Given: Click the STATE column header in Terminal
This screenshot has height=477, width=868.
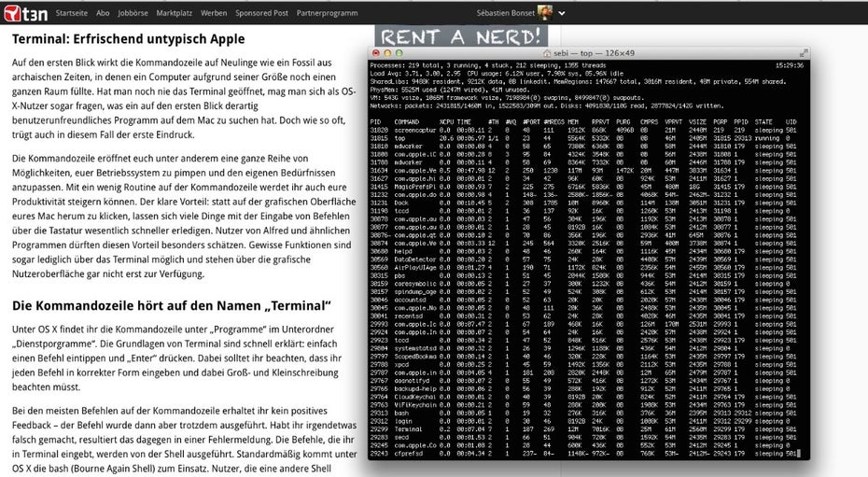Looking at the screenshot, I should click(763, 121).
